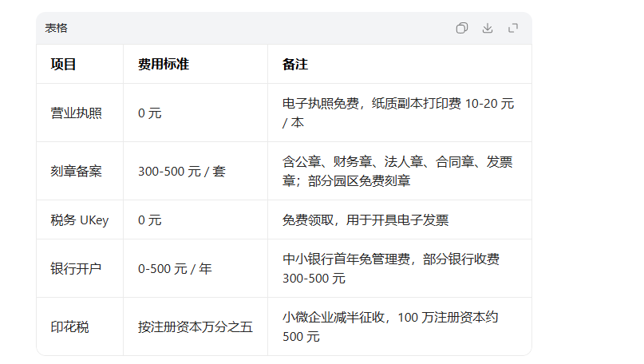Screen dimensions: 644x364
Task: Click the expand to fullscreen icon
Action: [513, 28]
